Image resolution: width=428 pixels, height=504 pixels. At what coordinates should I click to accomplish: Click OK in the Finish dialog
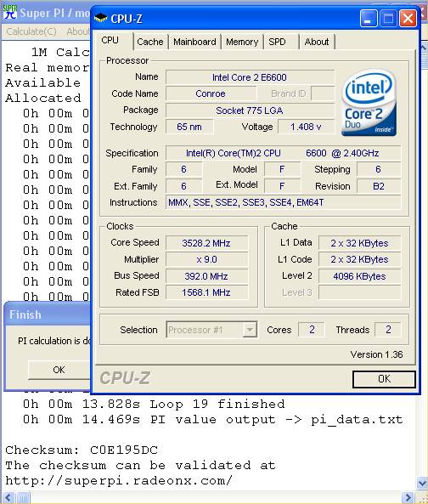click(59, 370)
